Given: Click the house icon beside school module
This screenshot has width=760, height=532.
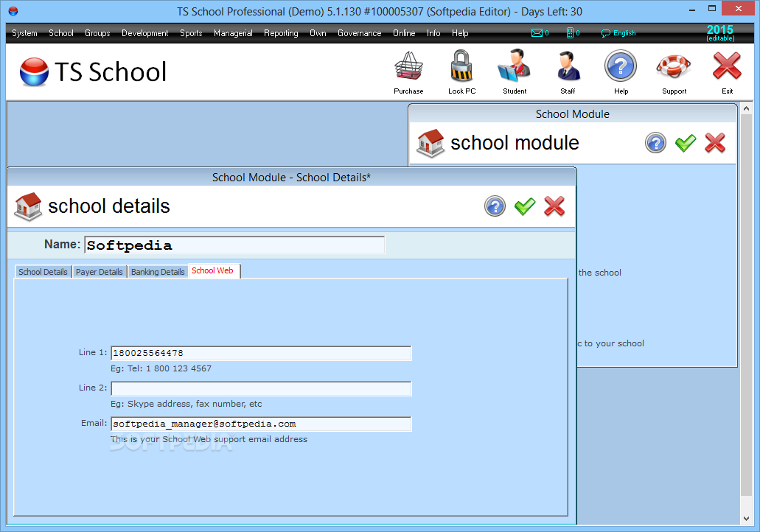Looking at the screenshot, I should click(x=430, y=143).
